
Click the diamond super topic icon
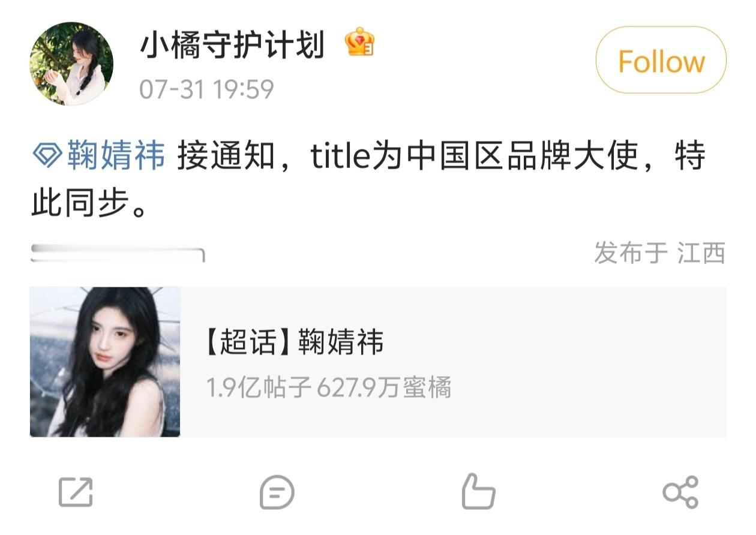(x=47, y=157)
